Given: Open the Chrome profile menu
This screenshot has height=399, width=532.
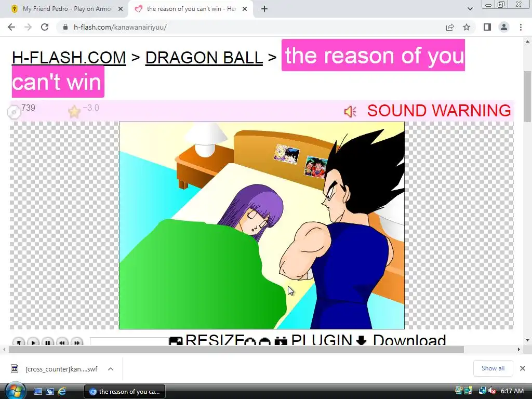Looking at the screenshot, I should pyautogui.click(x=504, y=27).
